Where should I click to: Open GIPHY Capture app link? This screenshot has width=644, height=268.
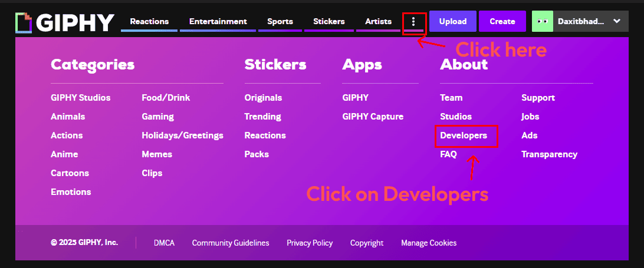[373, 117]
